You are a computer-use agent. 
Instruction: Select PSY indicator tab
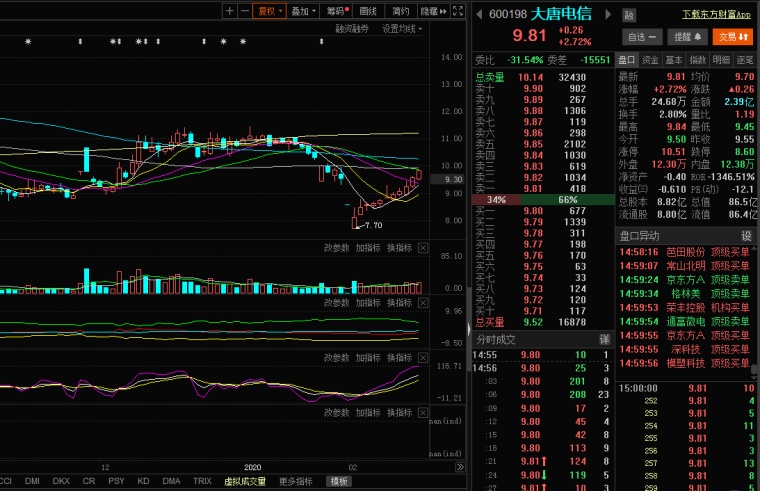coord(116,481)
